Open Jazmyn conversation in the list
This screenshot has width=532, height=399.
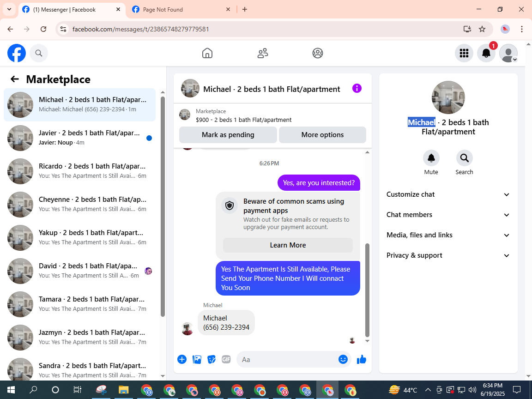pos(80,337)
